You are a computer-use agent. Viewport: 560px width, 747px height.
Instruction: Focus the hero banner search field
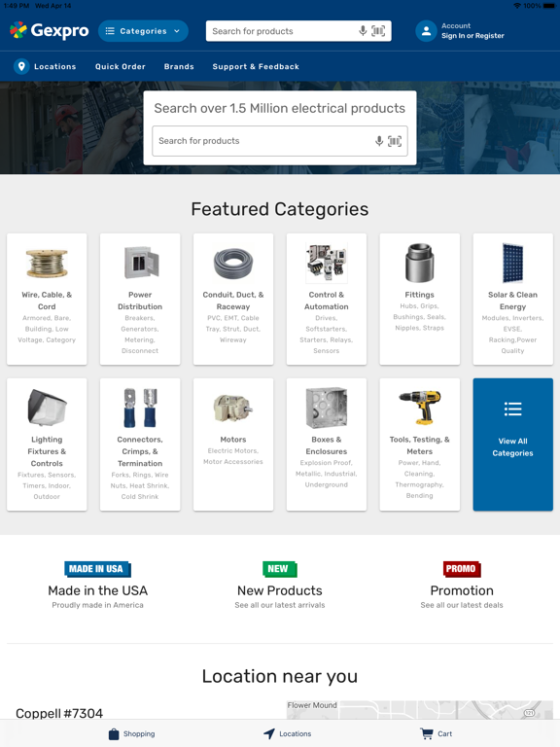pyautogui.click(x=280, y=141)
